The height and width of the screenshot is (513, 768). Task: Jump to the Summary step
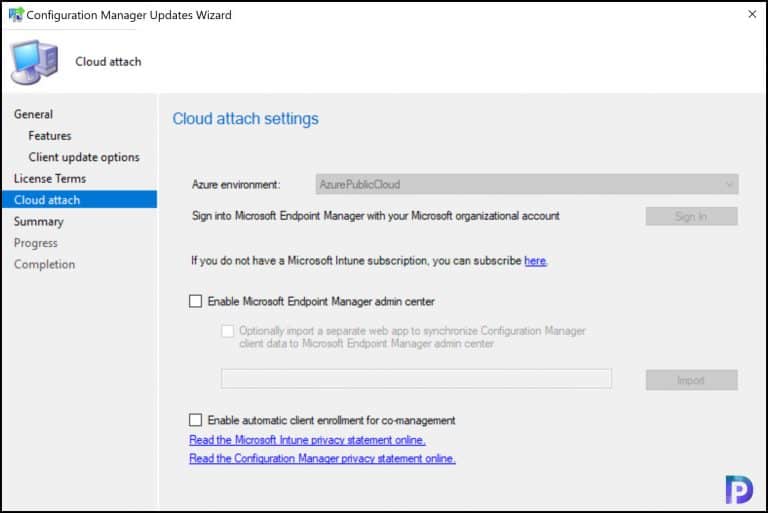coord(39,221)
